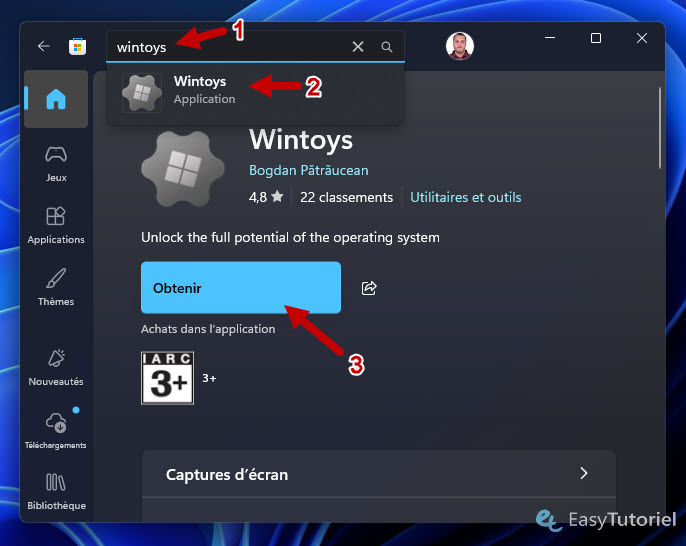Click the Captures d'écran heading
686x546 pixels.
click(227, 475)
